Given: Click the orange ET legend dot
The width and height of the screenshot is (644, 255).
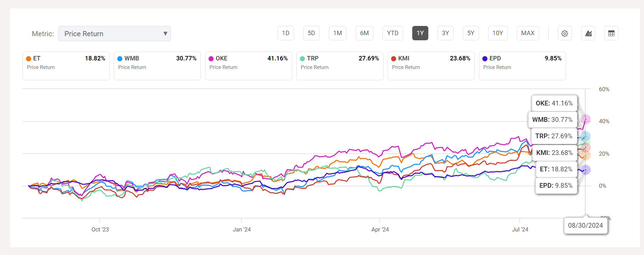Looking at the screenshot, I should click(29, 59).
